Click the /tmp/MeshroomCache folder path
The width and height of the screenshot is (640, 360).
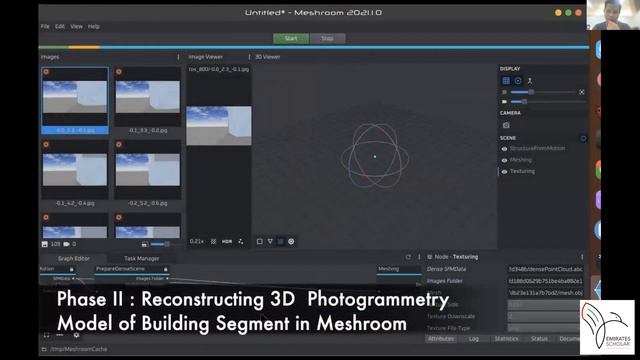point(78,349)
